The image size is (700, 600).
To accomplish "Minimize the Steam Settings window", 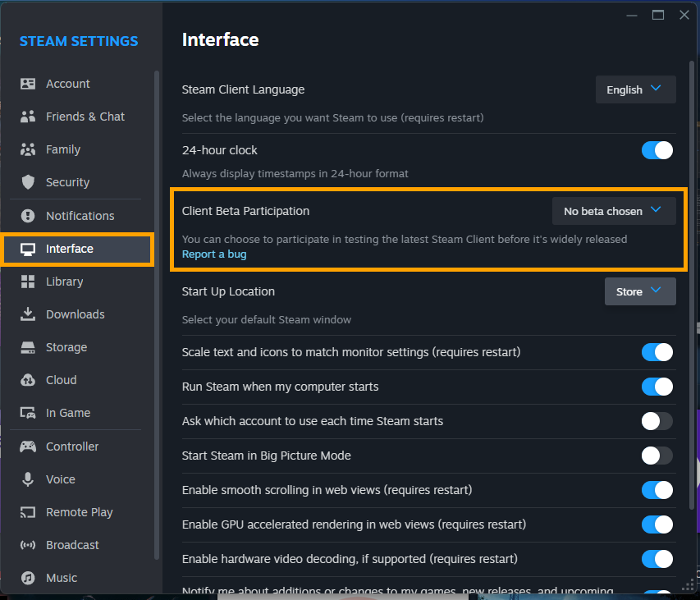I will click(632, 15).
